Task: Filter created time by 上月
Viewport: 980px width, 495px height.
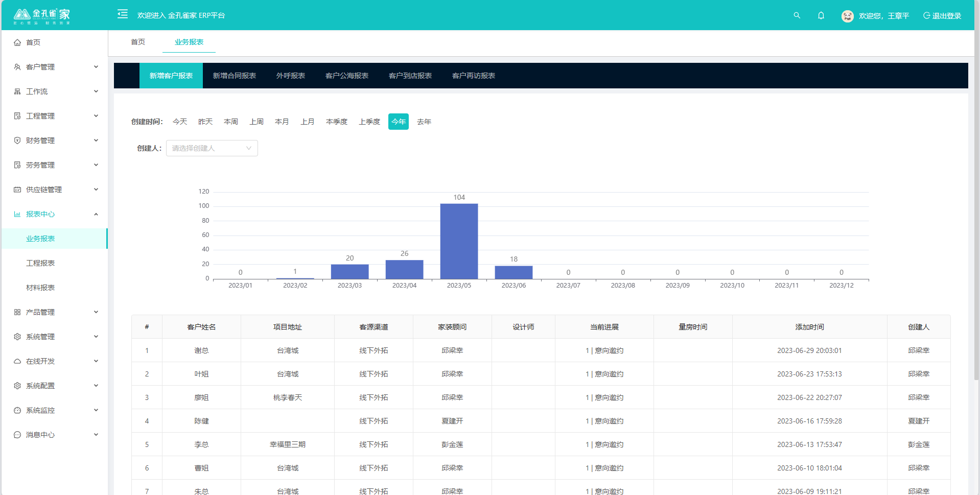Action: pos(308,122)
